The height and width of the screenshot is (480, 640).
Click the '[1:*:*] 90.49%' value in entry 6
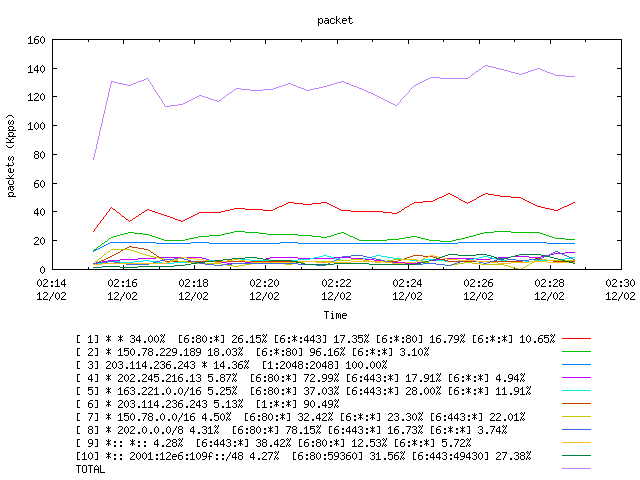click(298, 404)
